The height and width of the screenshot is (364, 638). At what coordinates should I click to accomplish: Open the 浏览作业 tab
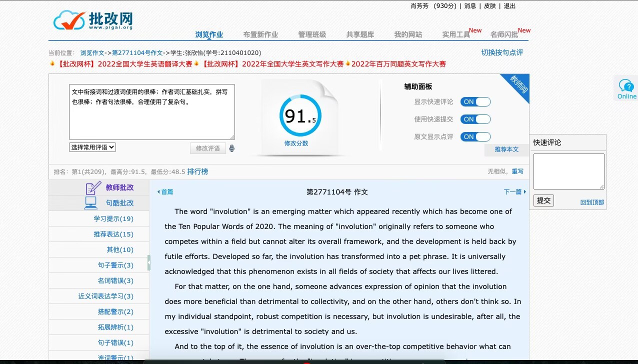click(x=209, y=34)
